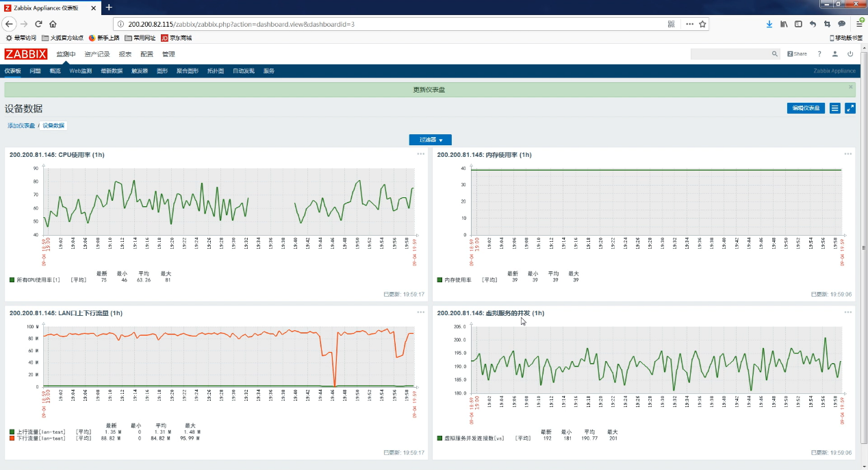This screenshot has height=470, width=868.
Task: Open the 添加仪表盘 breadcrumb link
Action: [x=21, y=125]
